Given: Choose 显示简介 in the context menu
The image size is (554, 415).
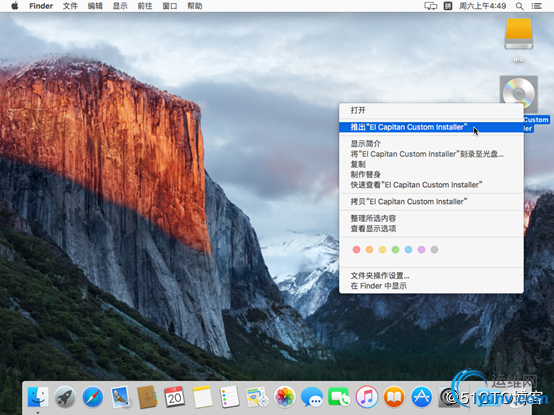Looking at the screenshot, I should tap(431, 144).
